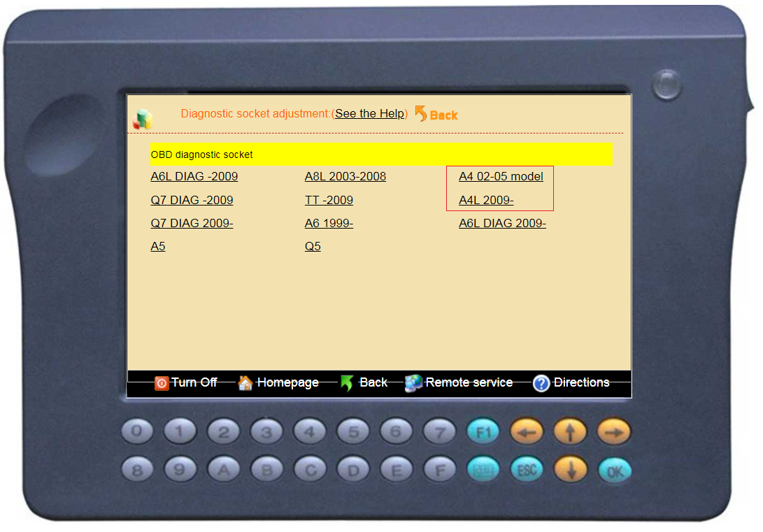Viewport: 763px width, 532px height.
Task: Choose TT -2009 from the list
Action: tap(329, 201)
